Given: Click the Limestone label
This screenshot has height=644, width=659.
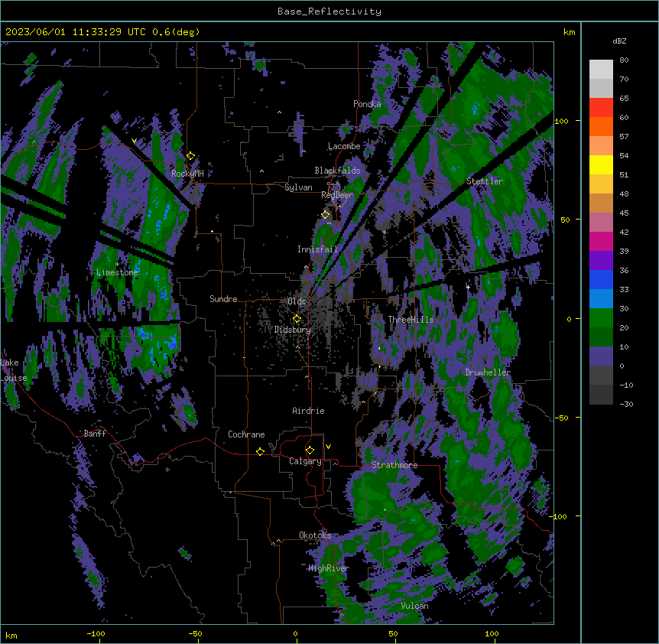Looking at the screenshot, I should (117, 272).
